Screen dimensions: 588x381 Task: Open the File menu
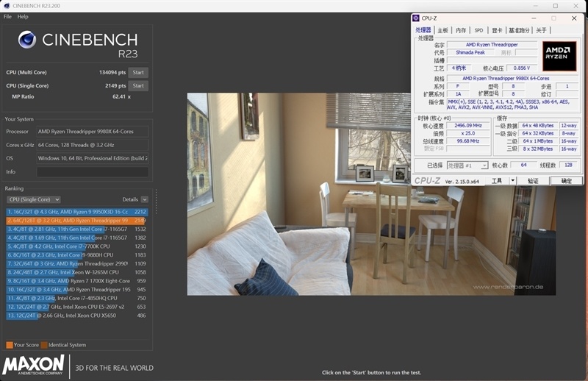pyautogui.click(x=7, y=16)
